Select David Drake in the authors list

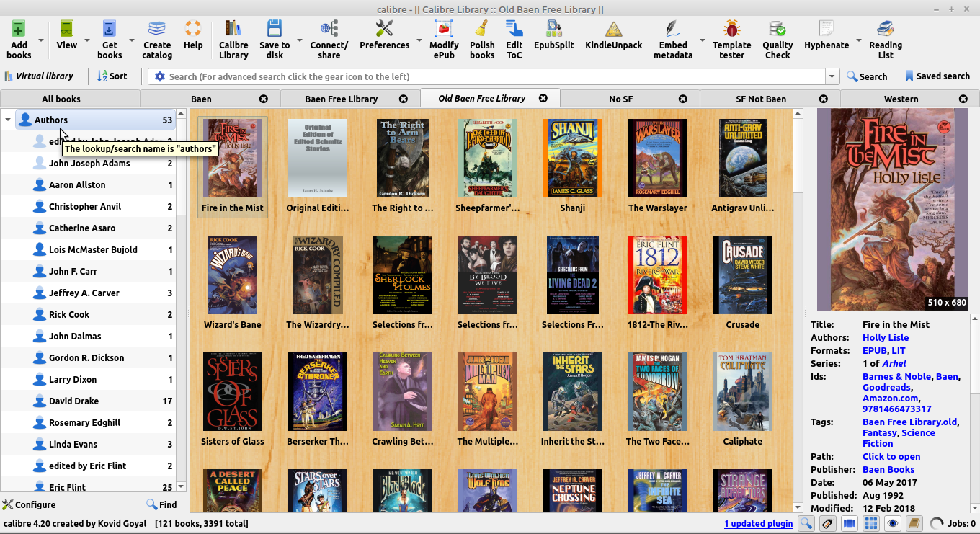click(88, 401)
